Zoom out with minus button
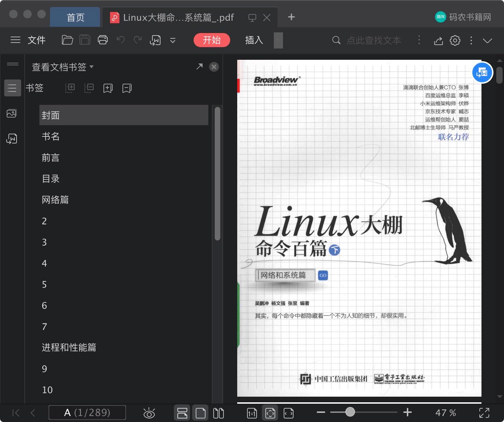 coord(321,412)
